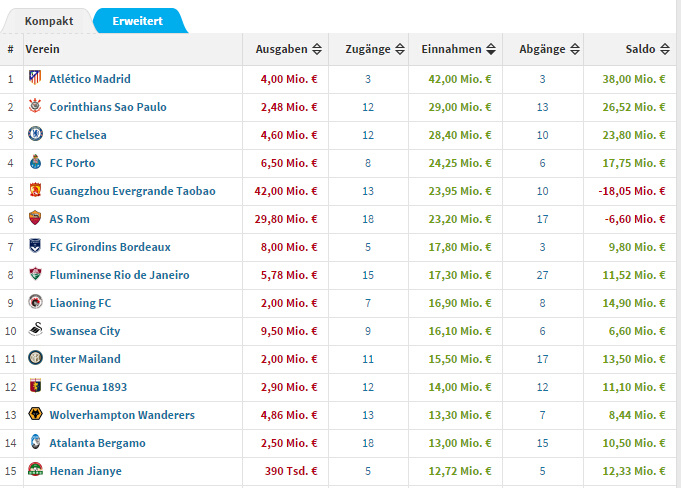Screen dimensions: 681x488
Task: Click Henan Jianye's Ausgaben 390 Tsd. €
Action: (291, 471)
